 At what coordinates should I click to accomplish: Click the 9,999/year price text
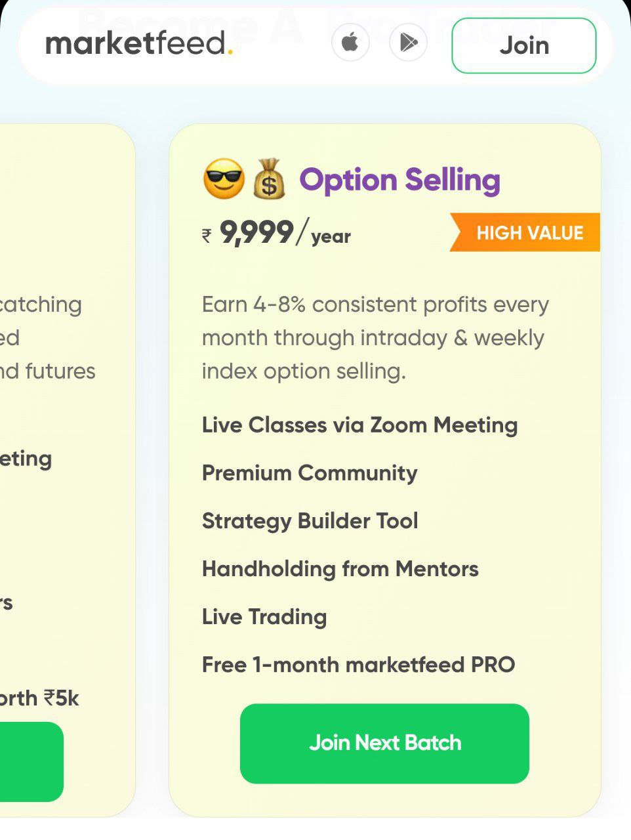(285, 233)
